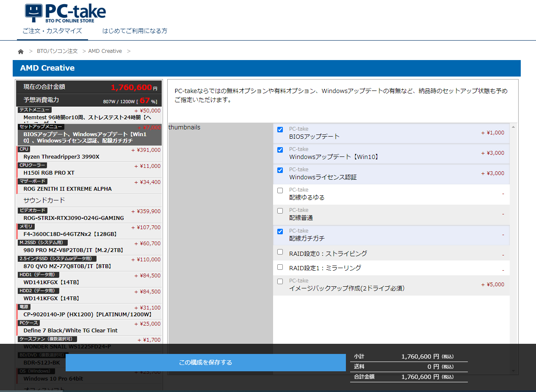This screenshot has width=536, height=392.
Task: Go to AMD Creative breadcrumb link
Action: point(105,51)
